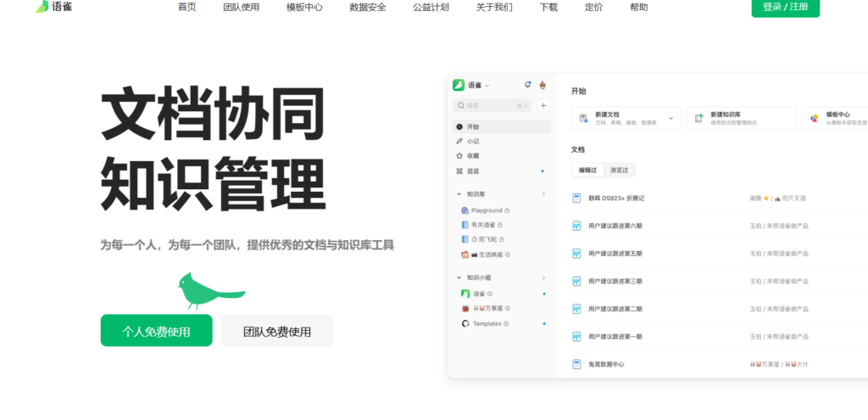Open document 用户建议跟进第一期
The image size is (868, 420).
point(615,336)
